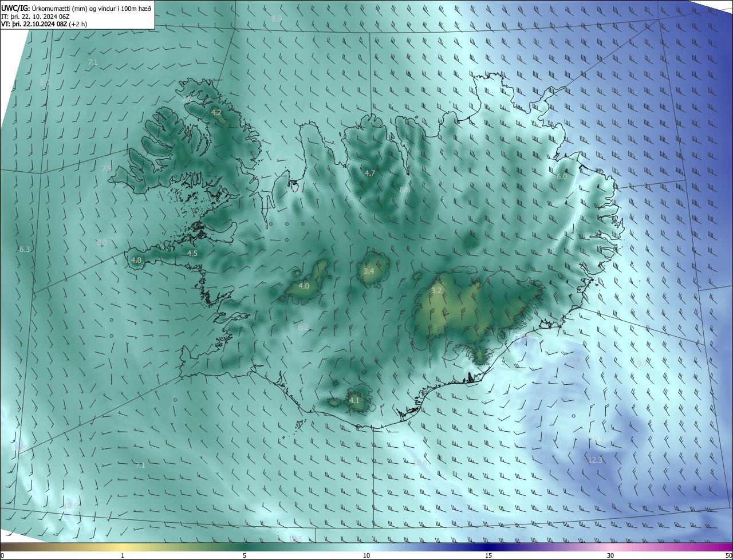Click the colorbar label 1
Image resolution: width=733 pixels, height=560 pixels.
coord(123,556)
